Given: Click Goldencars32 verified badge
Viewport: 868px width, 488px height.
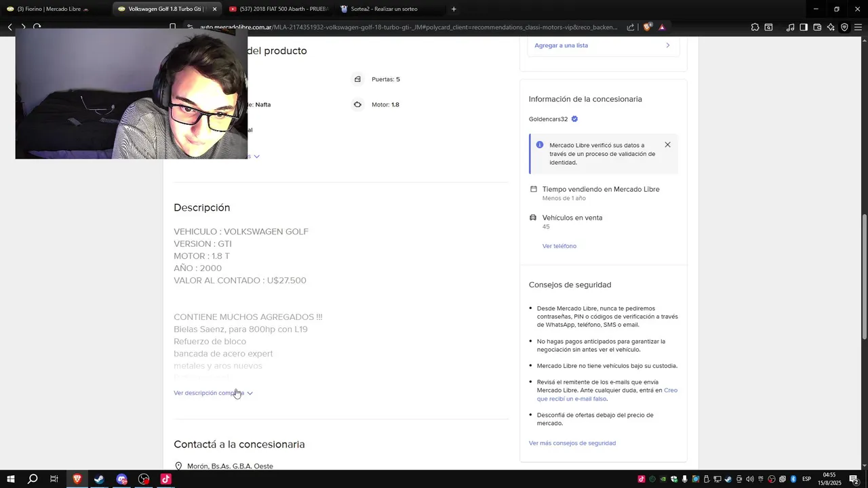Looking at the screenshot, I should (x=574, y=119).
